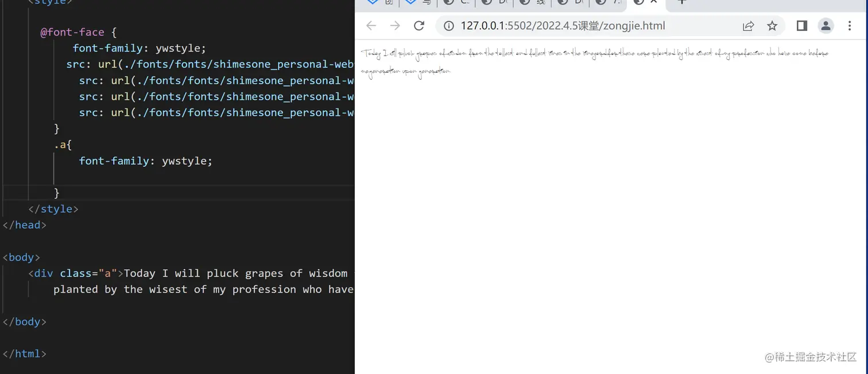Click font-family: ywstyle inside .a rule
The width and height of the screenshot is (868, 374).
coord(146,161)
